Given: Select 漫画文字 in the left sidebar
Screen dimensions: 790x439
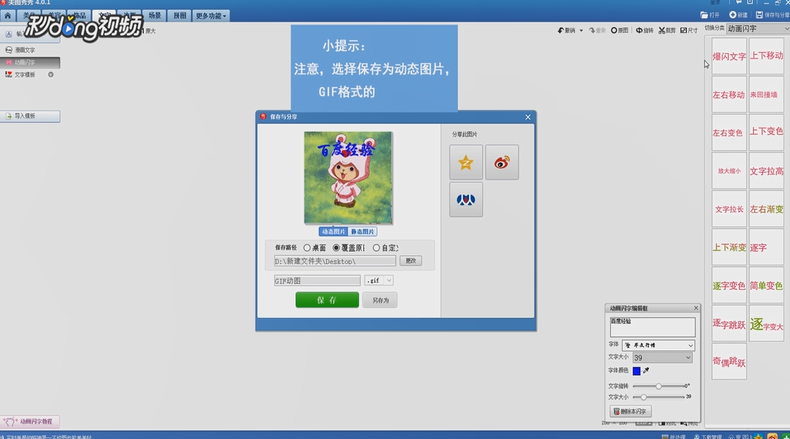Looking at the screenshot, I should pos(25,50).
